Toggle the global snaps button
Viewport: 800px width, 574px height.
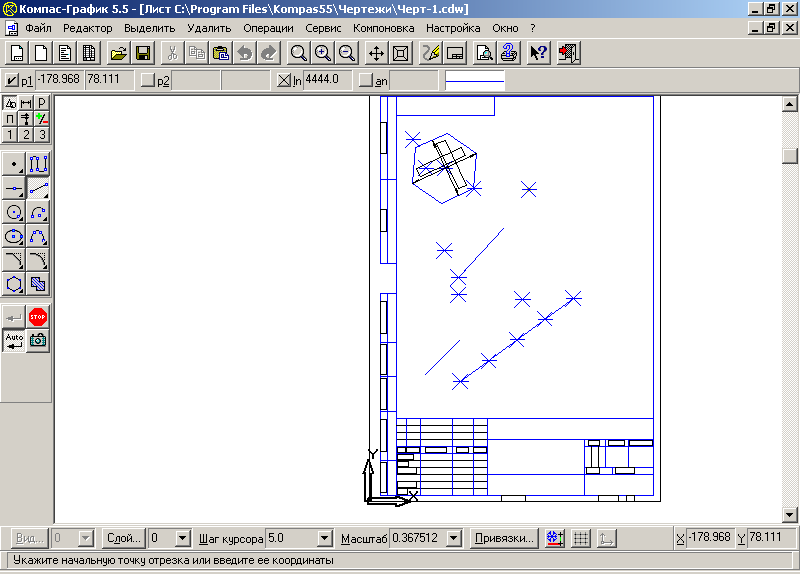coord(555,538)
